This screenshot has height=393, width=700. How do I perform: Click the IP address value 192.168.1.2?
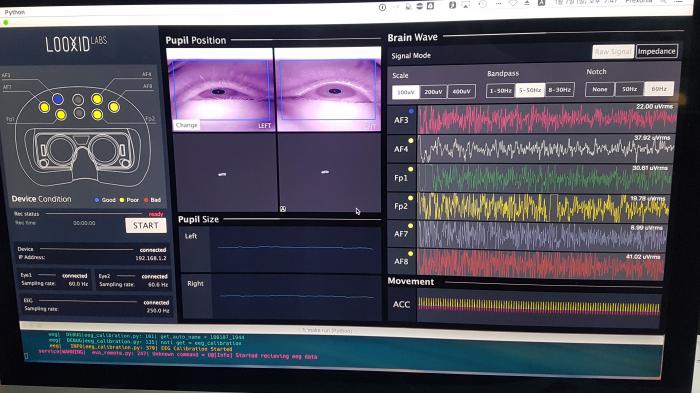[x=151, y=258]
